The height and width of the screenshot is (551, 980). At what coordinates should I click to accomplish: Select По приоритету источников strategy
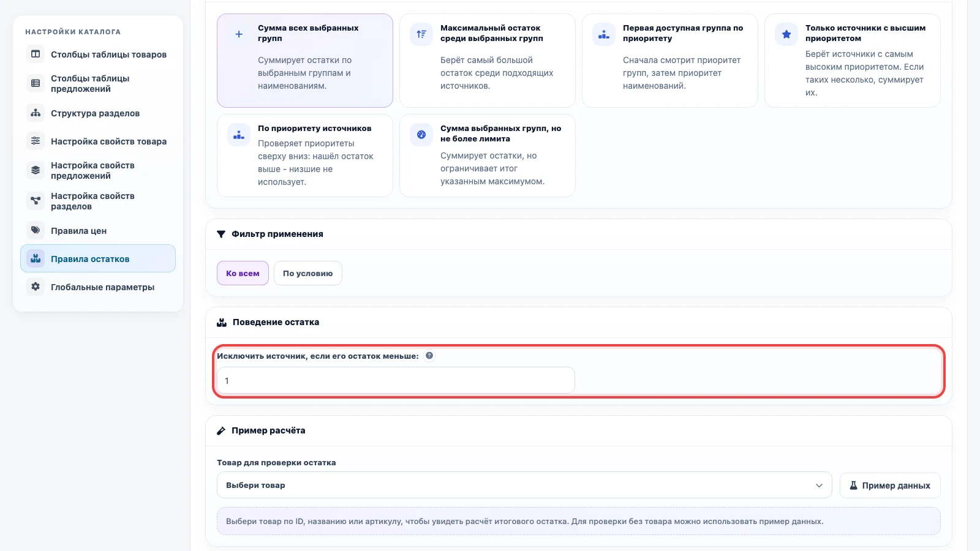(305, 156)
